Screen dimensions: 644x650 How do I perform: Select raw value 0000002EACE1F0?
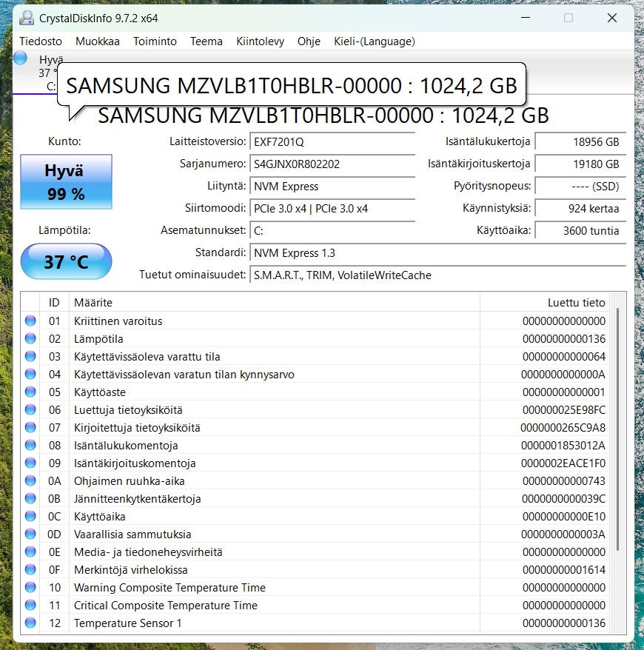563,463
